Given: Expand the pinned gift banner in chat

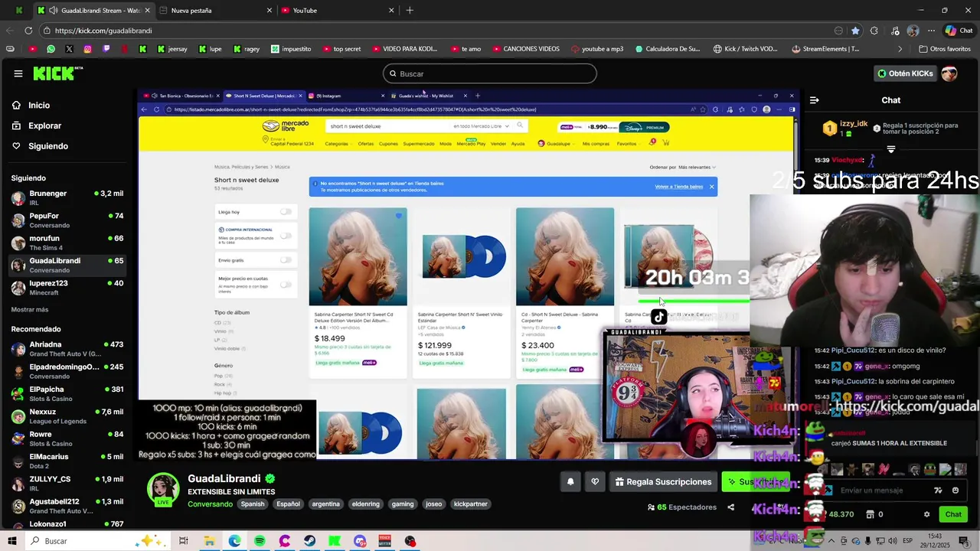Looking at the screenshot, I should coord(890,149).
